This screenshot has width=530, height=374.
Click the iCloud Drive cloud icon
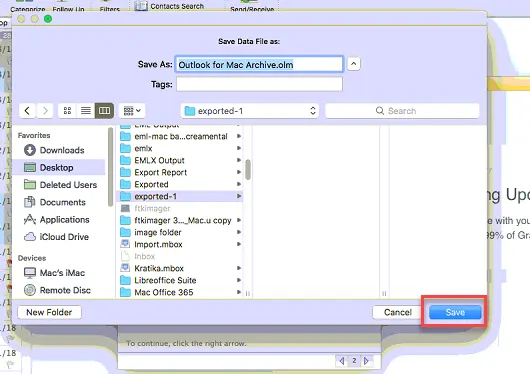pos(30,237)
